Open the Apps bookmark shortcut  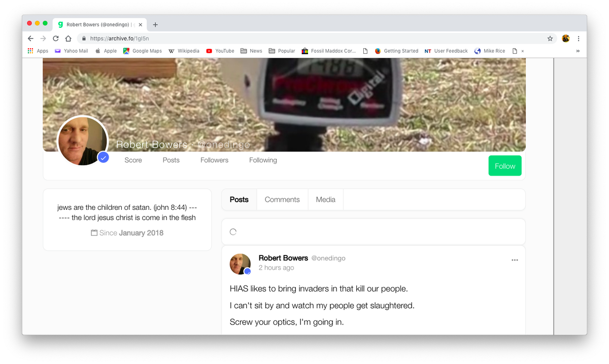click(x=38, y=51)
